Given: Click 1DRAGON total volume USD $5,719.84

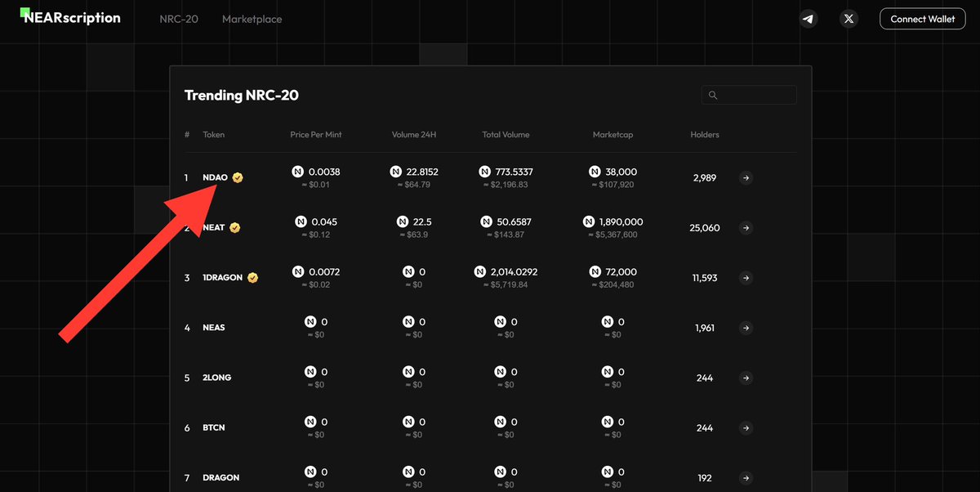Looking at the screenshot, I should pyautogui.click(x=506, y=284).
